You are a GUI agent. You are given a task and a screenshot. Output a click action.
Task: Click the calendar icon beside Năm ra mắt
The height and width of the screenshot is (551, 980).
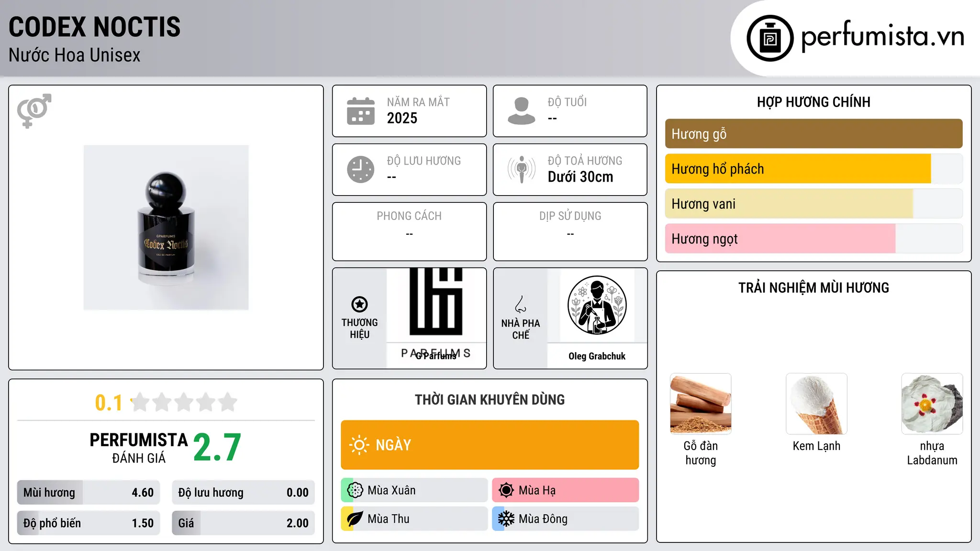tap(361, 111)
